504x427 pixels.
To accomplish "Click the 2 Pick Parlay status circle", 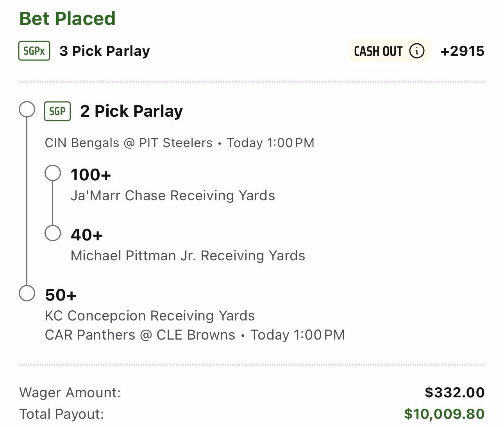I will pyautogui.click(x=27, y=109).
